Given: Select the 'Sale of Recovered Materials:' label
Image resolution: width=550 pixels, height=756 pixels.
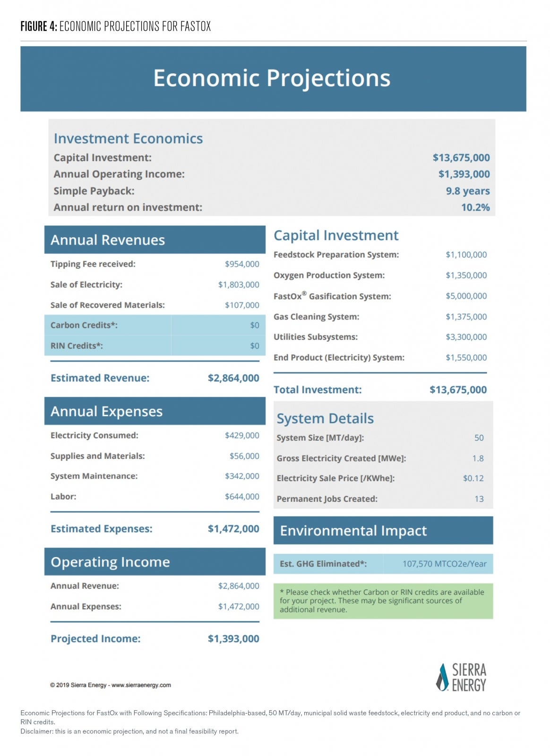Looking at the screenshot, I should [x=108, y=305].
